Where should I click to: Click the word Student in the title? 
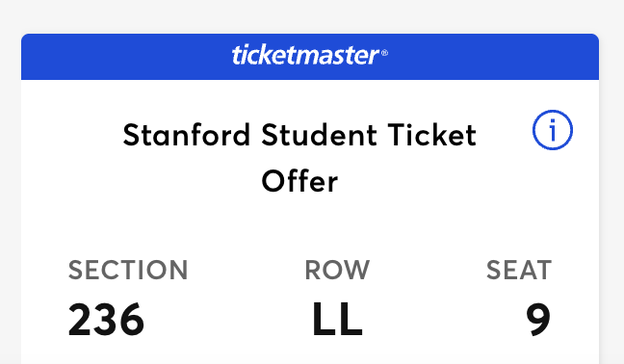tap(319, 135)
